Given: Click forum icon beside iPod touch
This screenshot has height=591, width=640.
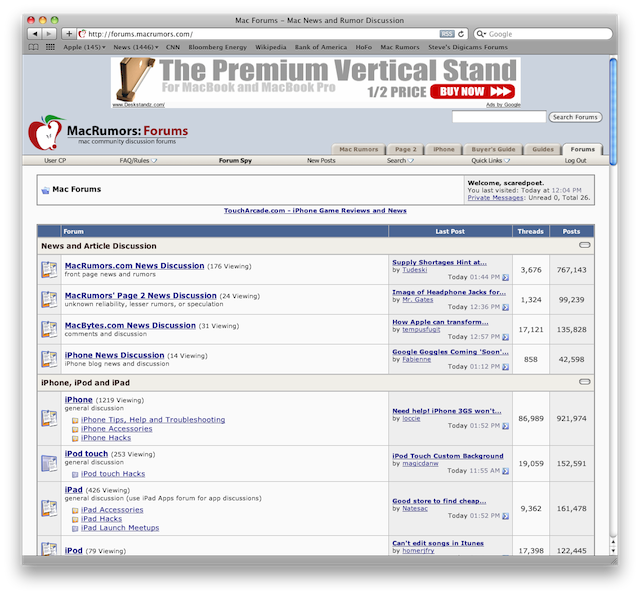Looking at the screenshot, I should [x=49, y=464].
